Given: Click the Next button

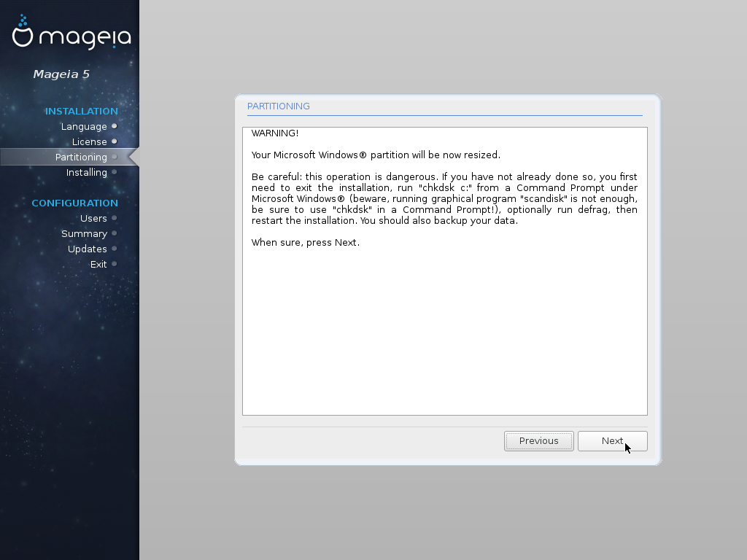Looking at the screenshot, I should pyautogui.click(x=613, y=441).
